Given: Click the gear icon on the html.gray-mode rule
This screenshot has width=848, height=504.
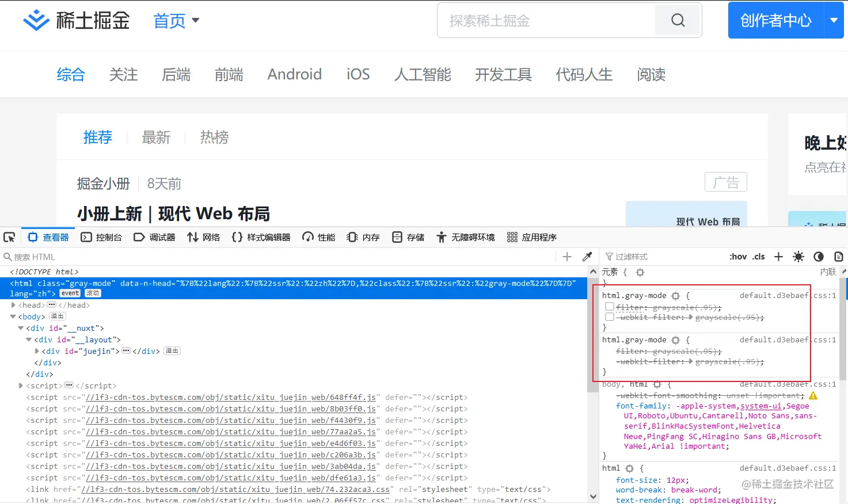Looking at the screenshot, I should (675, 295).
